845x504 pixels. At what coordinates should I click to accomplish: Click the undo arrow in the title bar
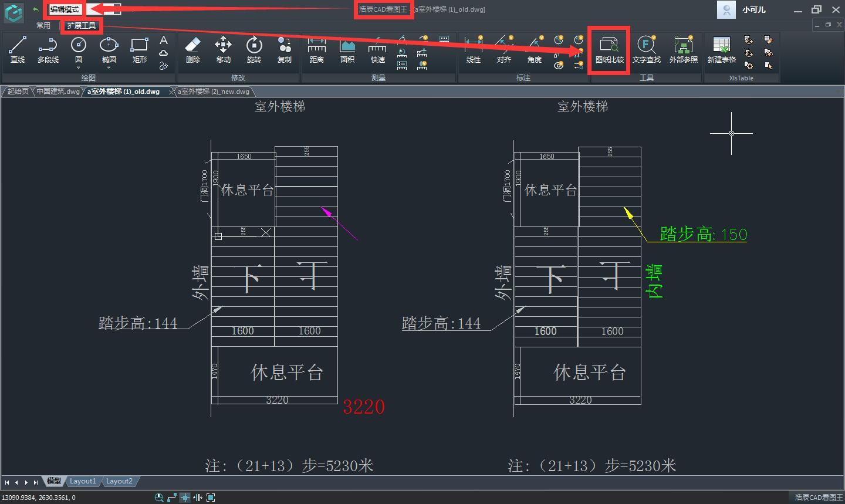(36, 9)
